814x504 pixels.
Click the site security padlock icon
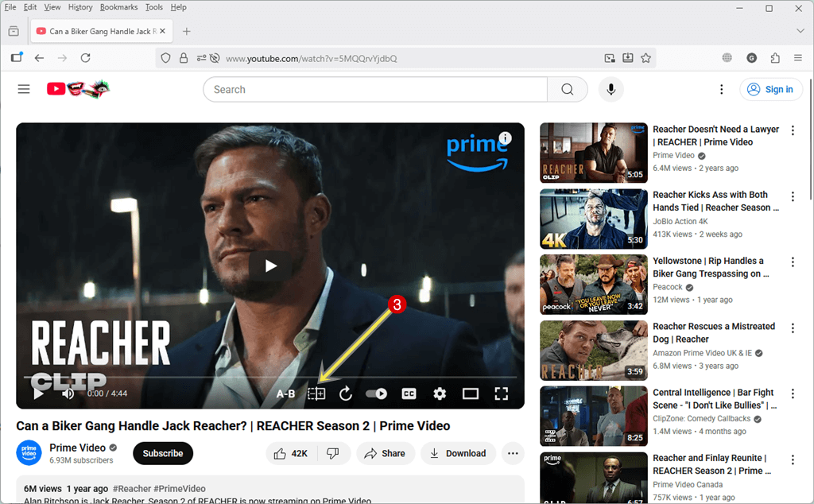184,58
